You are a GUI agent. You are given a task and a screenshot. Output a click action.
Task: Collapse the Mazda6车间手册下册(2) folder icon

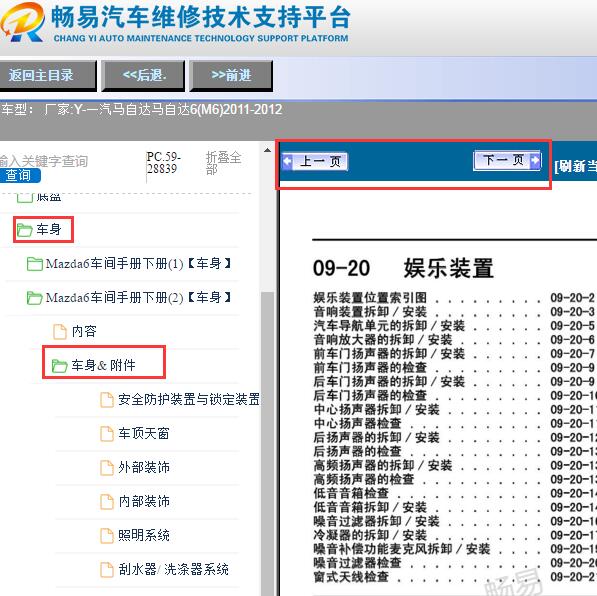(35, 297)
